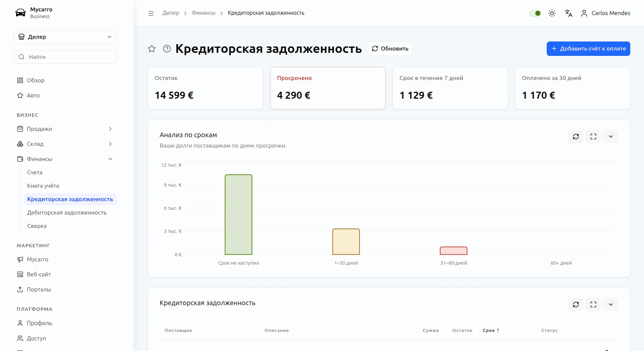
Task: Expand the Продажи submenu
Action: coord(65,129)
